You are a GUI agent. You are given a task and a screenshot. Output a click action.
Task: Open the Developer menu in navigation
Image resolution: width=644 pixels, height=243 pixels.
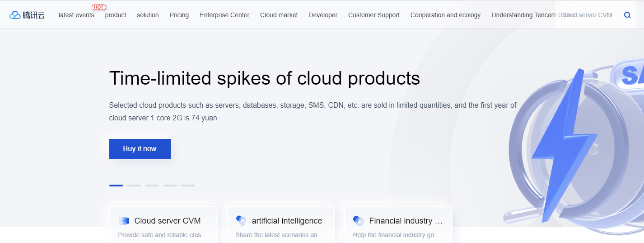pos(323,15)
